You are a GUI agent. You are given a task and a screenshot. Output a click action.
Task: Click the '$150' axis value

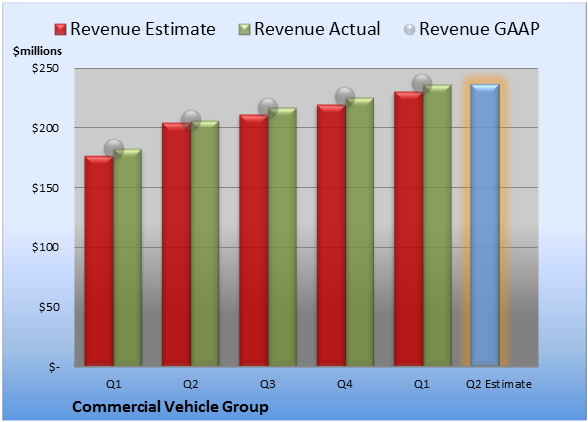click(x=45, y=188)
